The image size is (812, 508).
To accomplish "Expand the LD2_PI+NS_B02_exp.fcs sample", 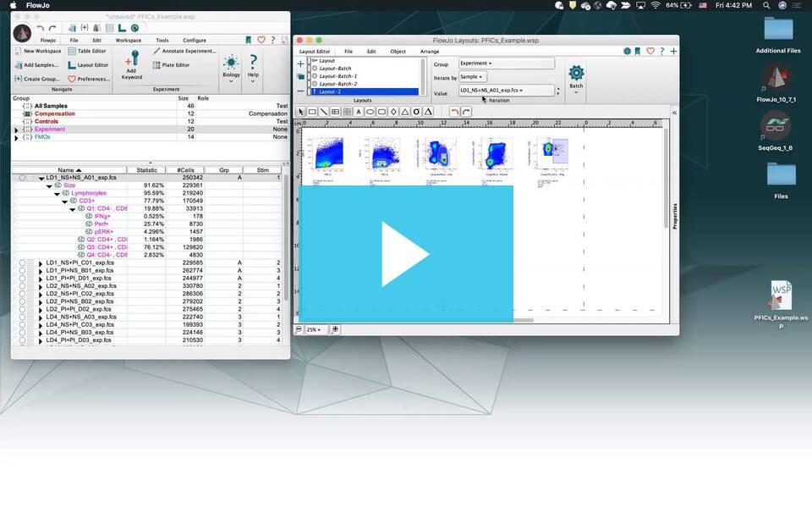I will pyautogui.click(x=41, y=301).
